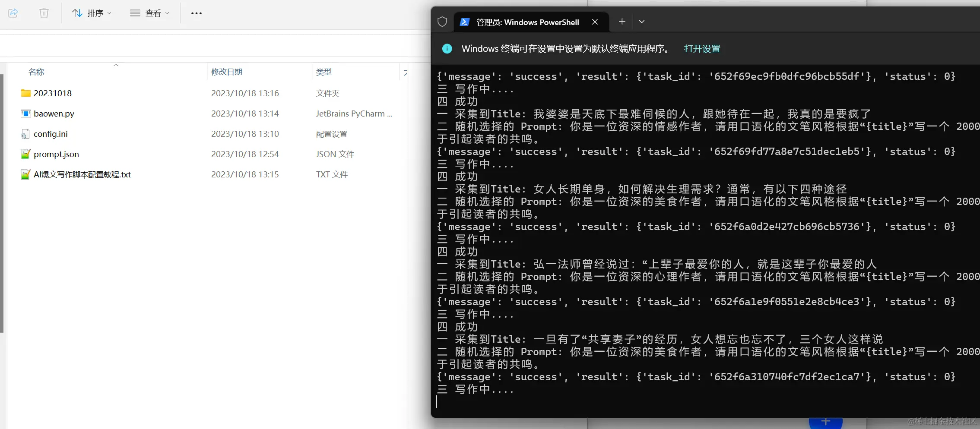Screen dimensions: 980x429
Task: Click the task_id 652f69fd77a8e7c51dec1eb5 line
Action: [x=696, y=151]
